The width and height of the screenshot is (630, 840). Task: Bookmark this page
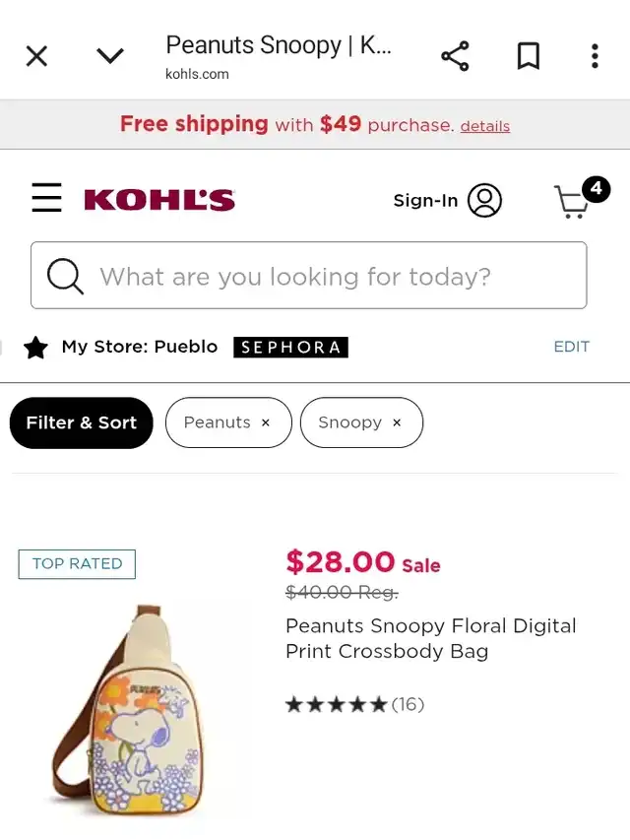(529, 56)
